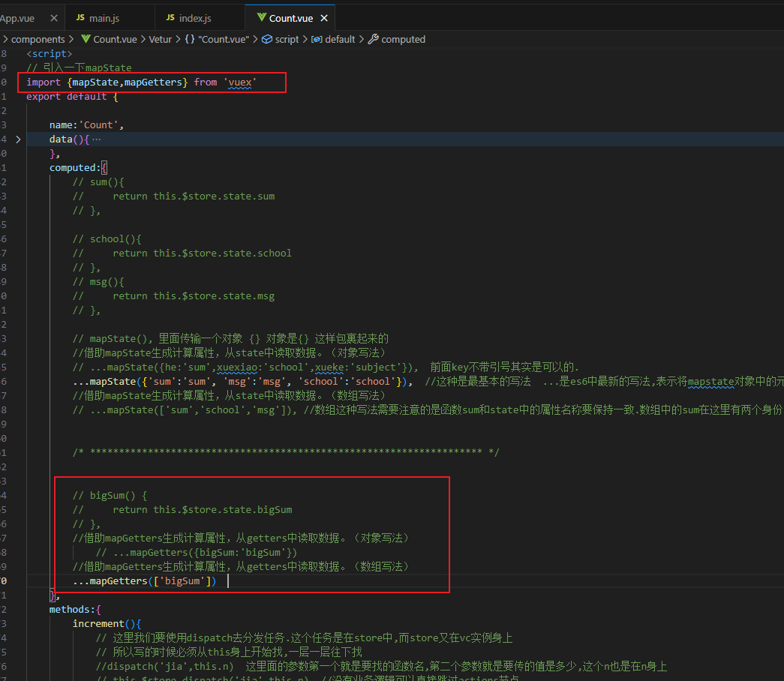Click the JS icon on main.js tab
This screenshot has width=784, height=681.
80,17
